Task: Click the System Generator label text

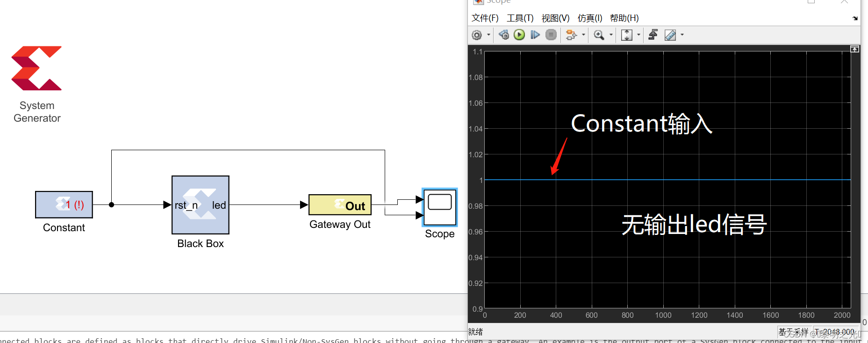Action: coord(37,112)
